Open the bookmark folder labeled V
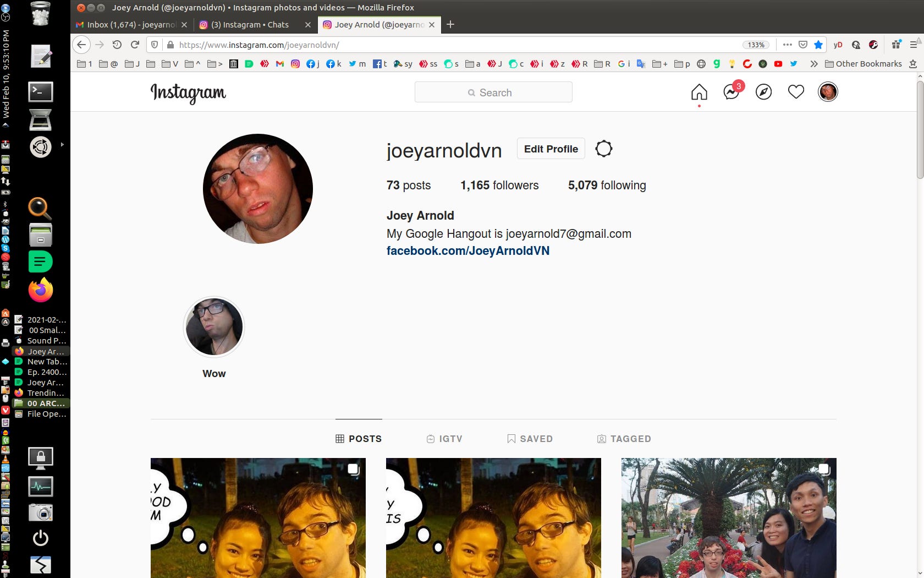The width and height of the screenshot is (924, 578). [170, 64]
